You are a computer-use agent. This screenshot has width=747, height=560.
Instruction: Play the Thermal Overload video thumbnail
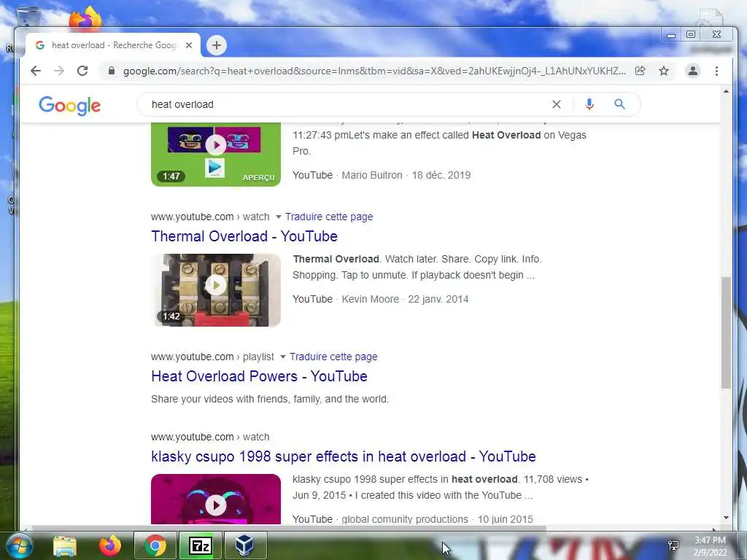(216, 290)
